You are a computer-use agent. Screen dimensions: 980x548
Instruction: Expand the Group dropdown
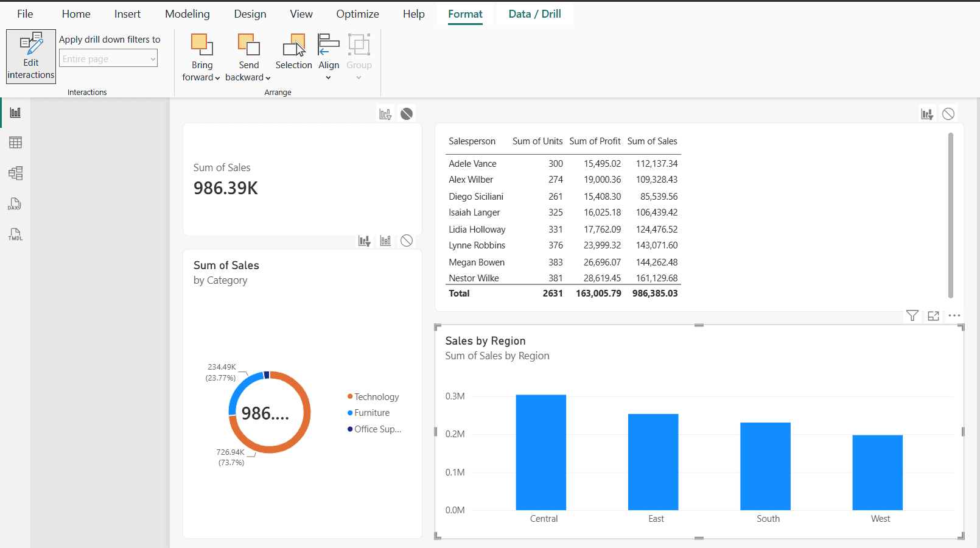coord(359,77)
